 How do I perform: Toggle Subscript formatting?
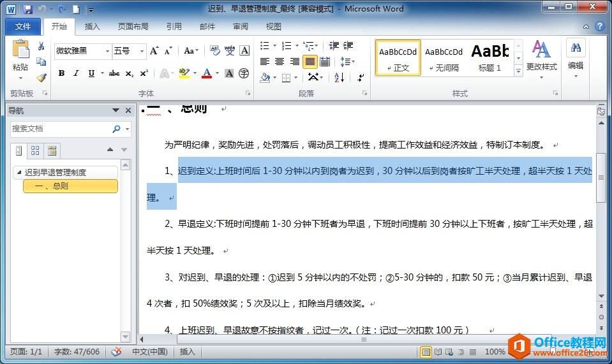pyautogui.click(x=129, y=73)
